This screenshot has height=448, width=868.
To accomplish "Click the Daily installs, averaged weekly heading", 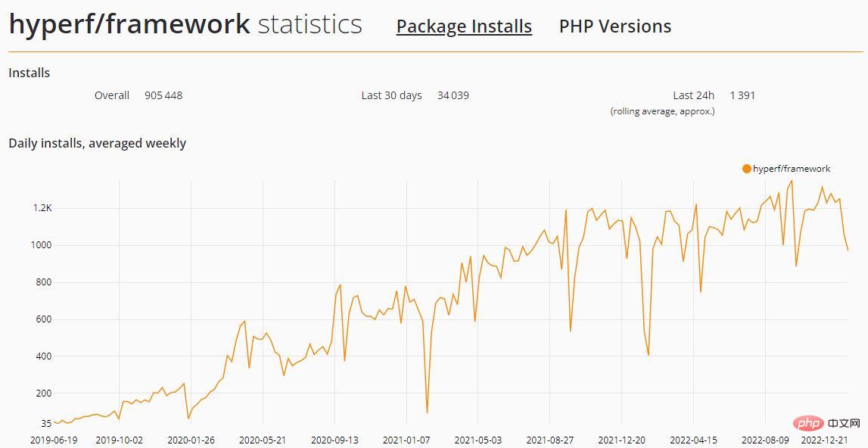I will pyautogui.click(x=98, y=144).
